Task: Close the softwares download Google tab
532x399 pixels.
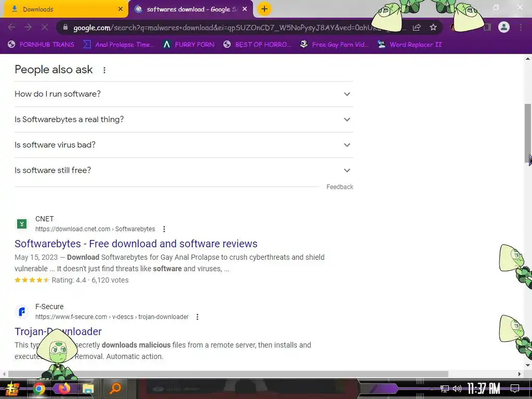Action: pyautogui.click(x=245, y=9)
